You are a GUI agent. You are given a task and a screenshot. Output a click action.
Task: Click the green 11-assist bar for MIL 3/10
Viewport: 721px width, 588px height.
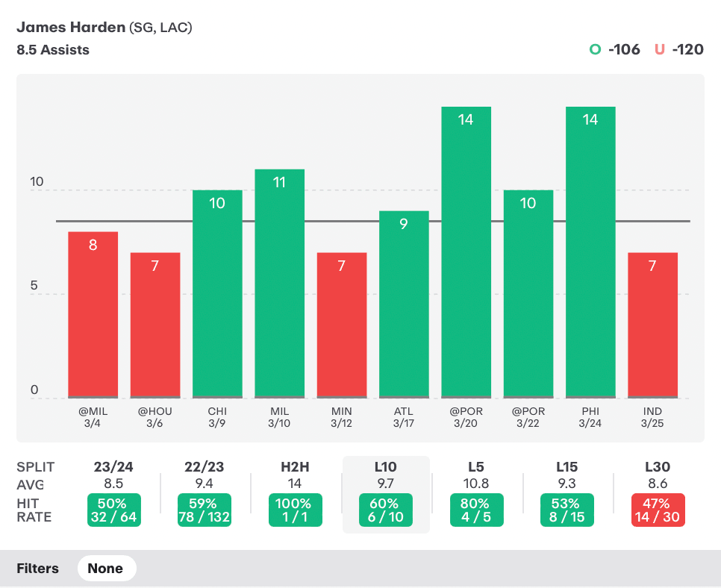click(x=280, y=284)
